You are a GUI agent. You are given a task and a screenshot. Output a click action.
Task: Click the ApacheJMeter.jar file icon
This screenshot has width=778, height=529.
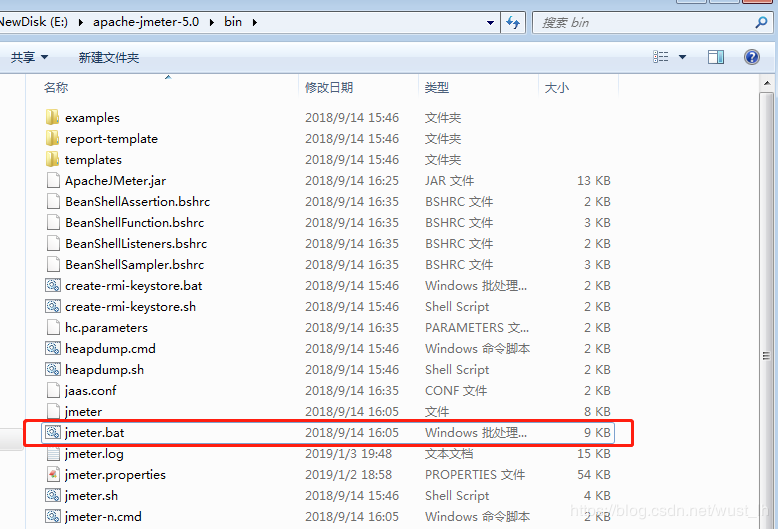(x=53, y=181)
